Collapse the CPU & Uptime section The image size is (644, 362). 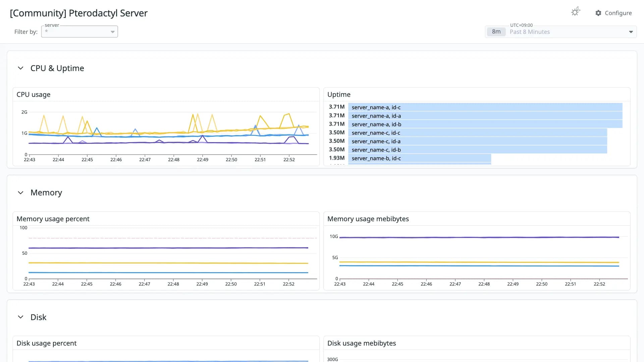pos(20,68)
